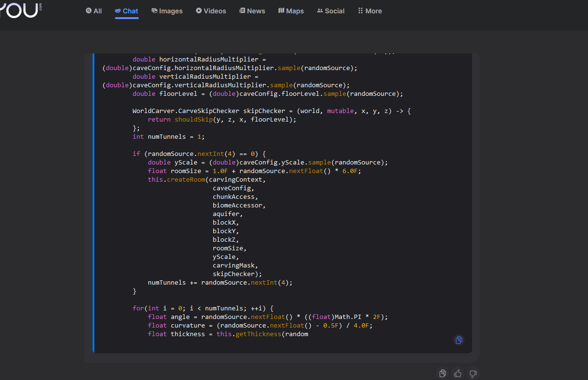Open the News tab
This screenshot has height=380, width=588.
point(252,11)
